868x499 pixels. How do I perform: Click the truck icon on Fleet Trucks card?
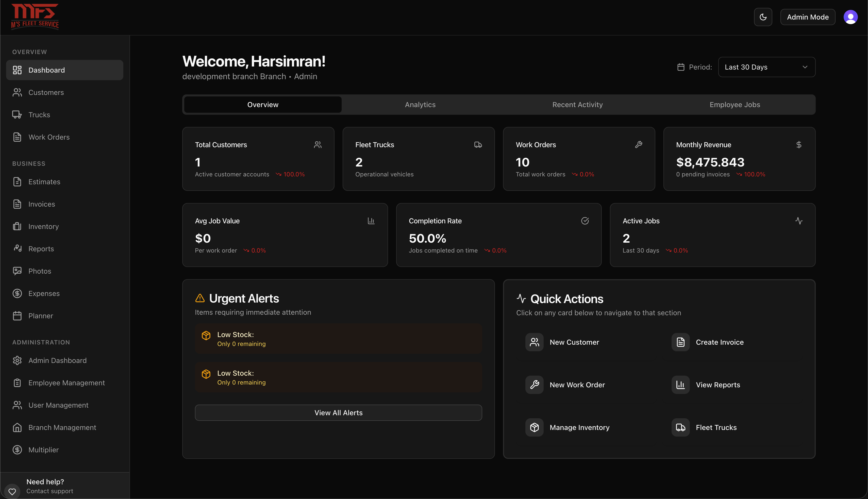[x=478, y=145]
